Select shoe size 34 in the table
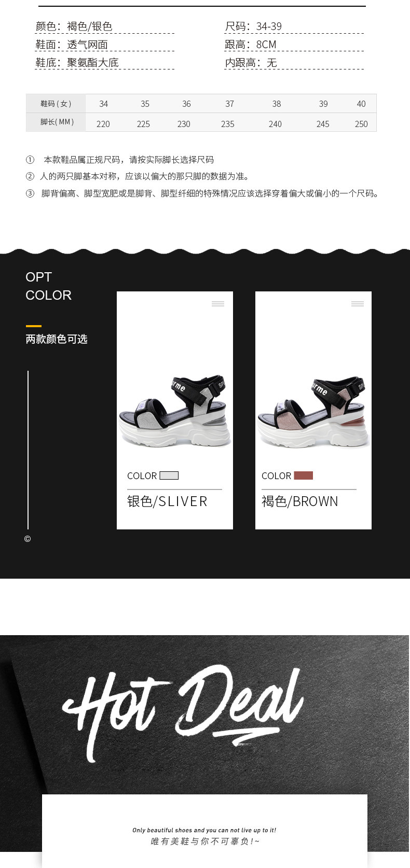The height and width of the screenshot is (868, 410). tap(104, 104)
